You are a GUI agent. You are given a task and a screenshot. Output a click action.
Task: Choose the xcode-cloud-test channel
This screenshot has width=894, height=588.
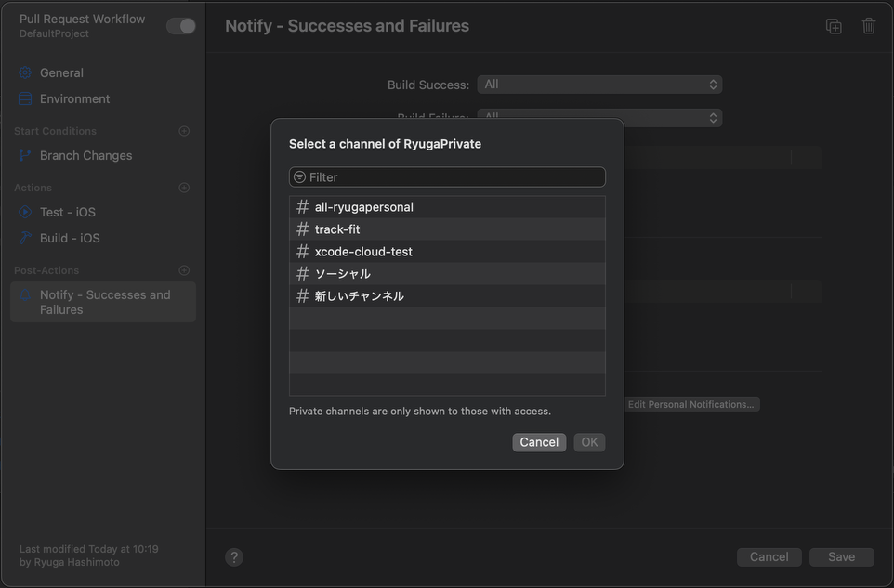[447, 251]
